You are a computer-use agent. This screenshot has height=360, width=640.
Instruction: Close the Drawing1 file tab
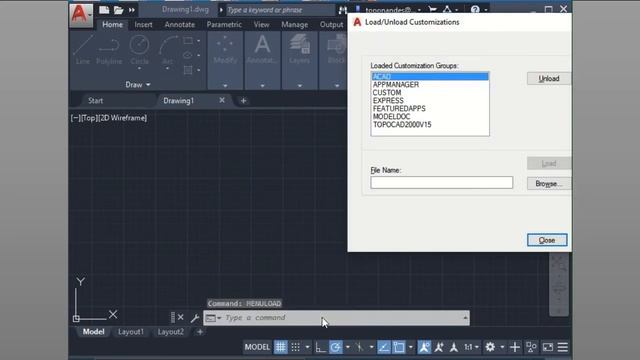(222, 100)
